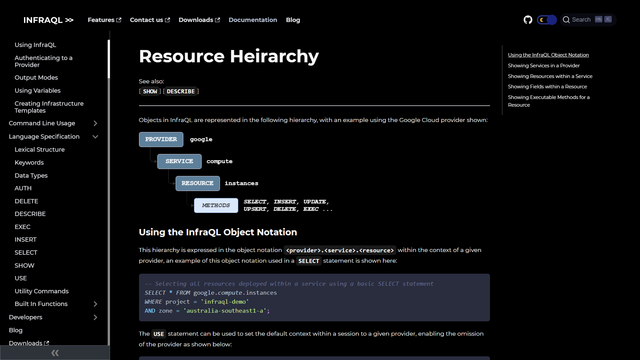Click the Search input field

(587, 20)
